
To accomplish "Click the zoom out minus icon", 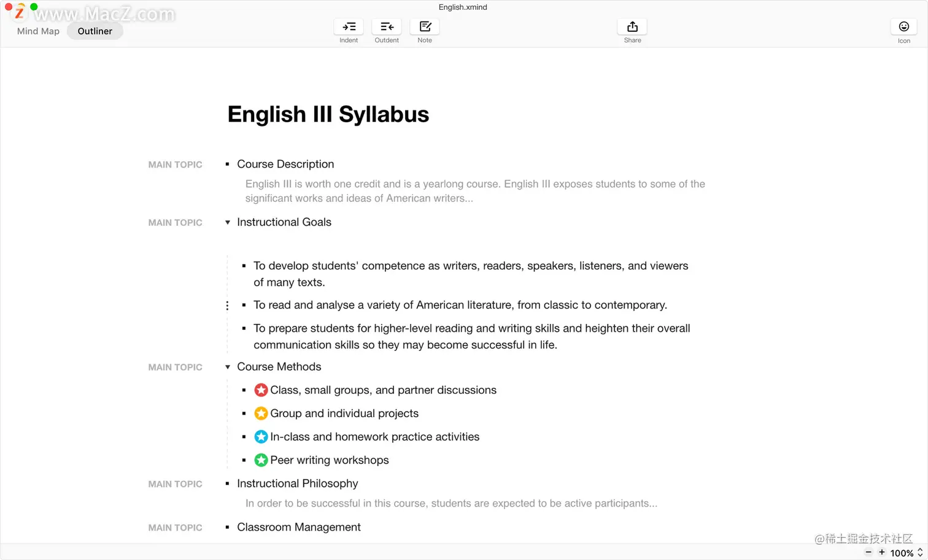I will click(868, 553).
